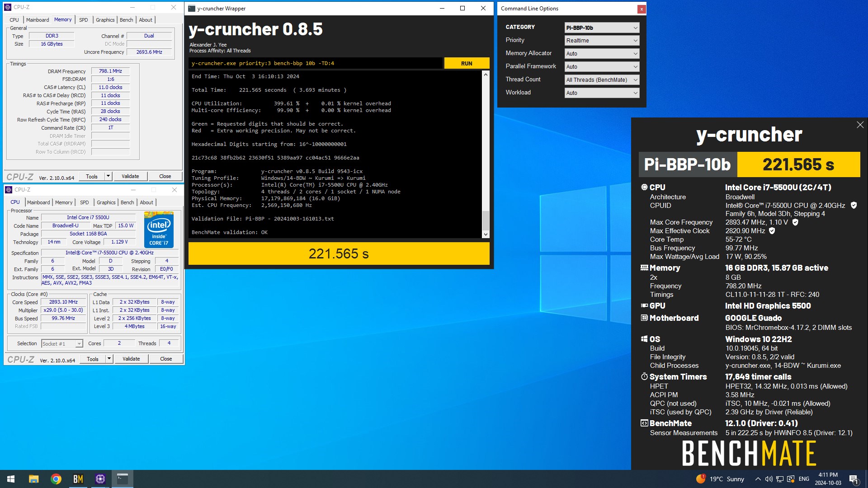
Task: Click the Pi-BBP-10b score label
Action: click(x=687, y=164)
